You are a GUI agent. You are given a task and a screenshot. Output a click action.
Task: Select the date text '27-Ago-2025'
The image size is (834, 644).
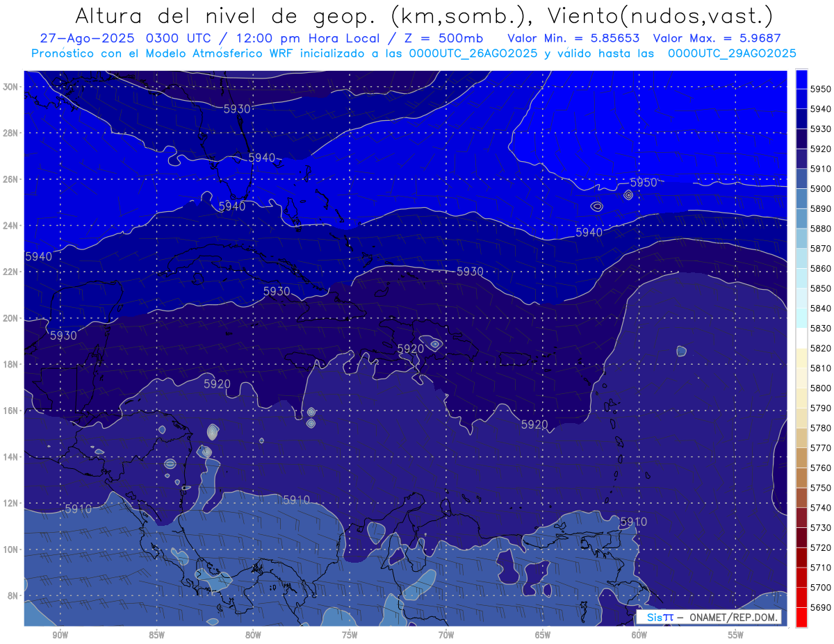87,38
